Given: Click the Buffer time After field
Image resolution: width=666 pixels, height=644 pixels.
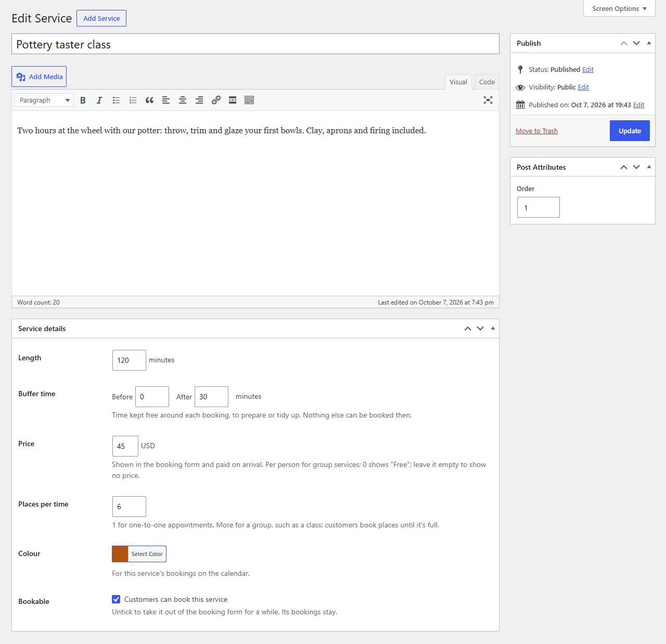Looking at the screenshot, I should click(211, 397).
